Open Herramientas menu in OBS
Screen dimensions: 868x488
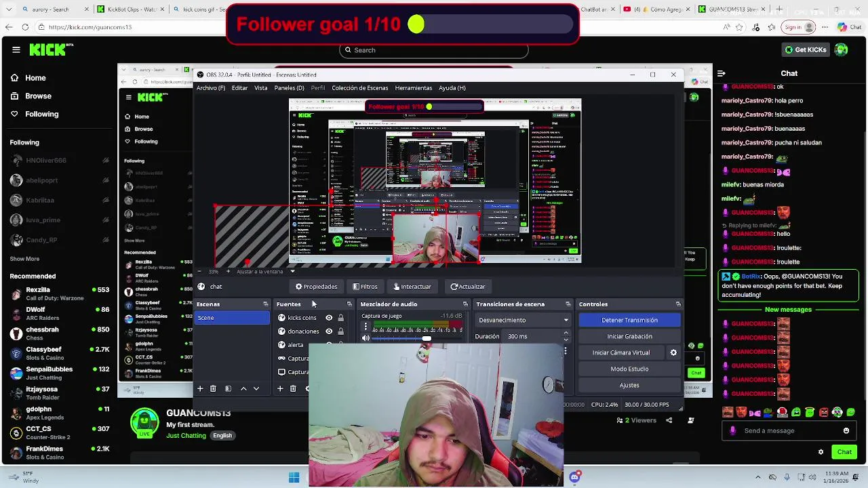tap(414, 88)
